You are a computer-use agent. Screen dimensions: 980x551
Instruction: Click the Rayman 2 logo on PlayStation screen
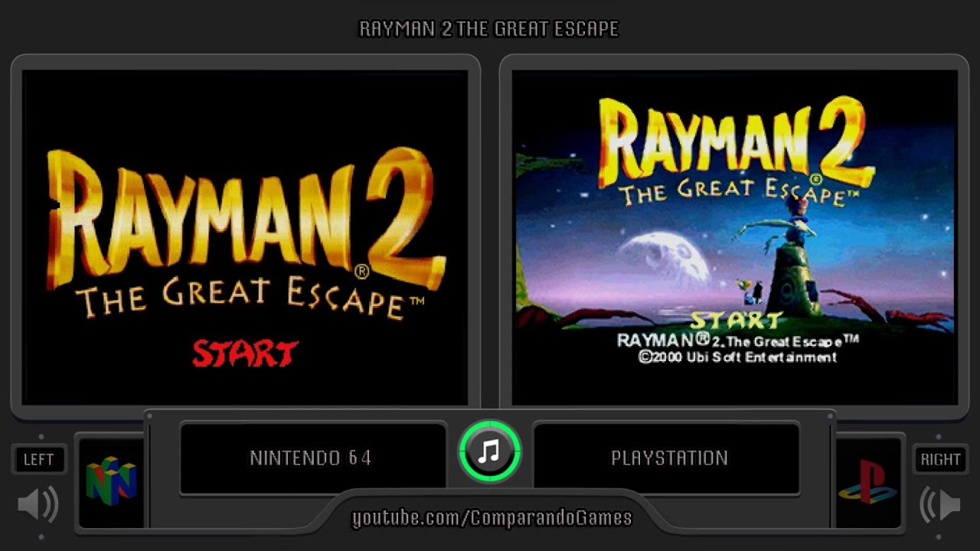click(x=737, y=143)
